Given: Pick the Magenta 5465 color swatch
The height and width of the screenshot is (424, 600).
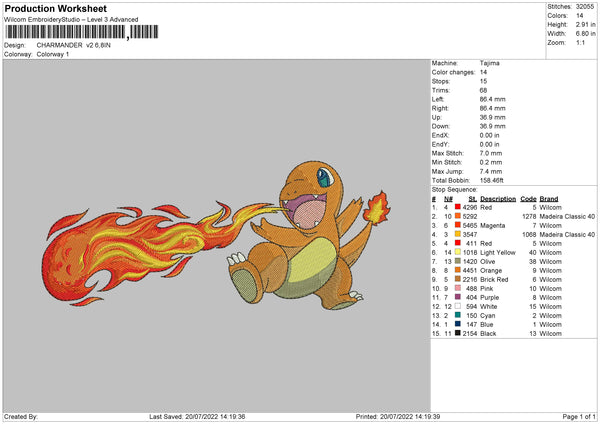Looking at the screenshot, I should tap(458, 225).
